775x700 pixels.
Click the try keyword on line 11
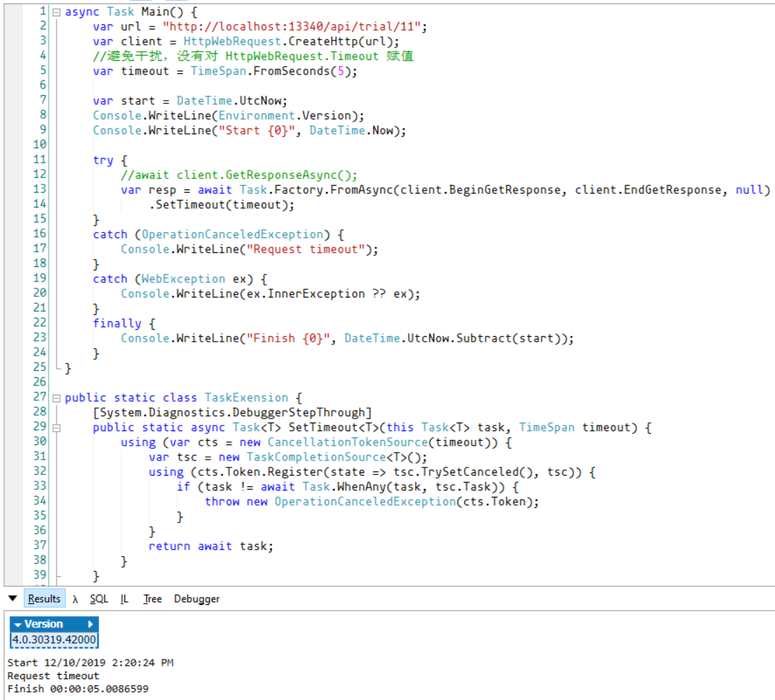click(103, 161)
